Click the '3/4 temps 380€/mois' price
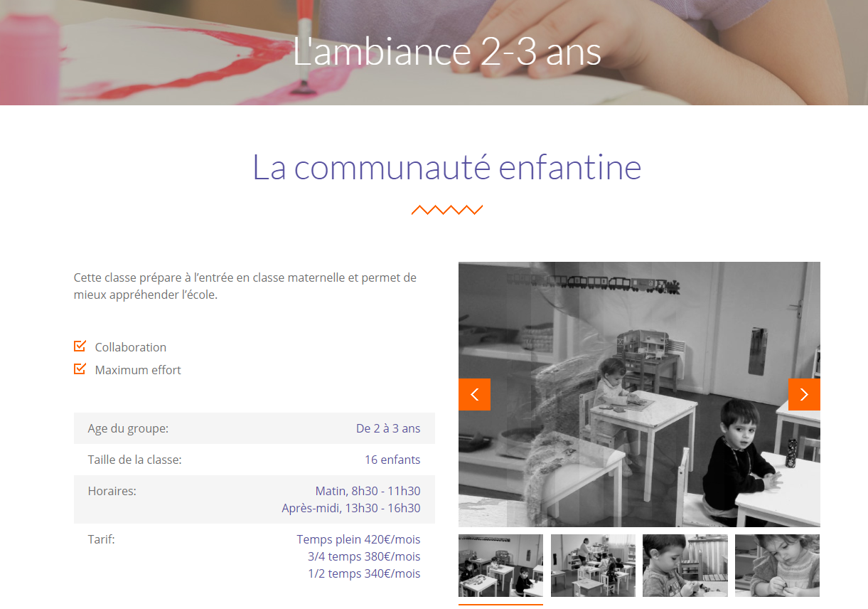This screenshot has height=609, width=868. 364,556
